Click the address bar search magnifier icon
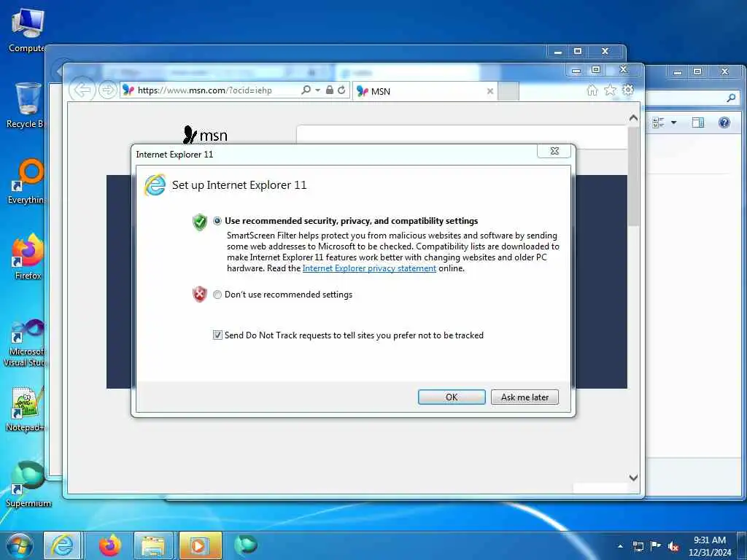Screen dimensions: 747x560 (x=306, y=90)
